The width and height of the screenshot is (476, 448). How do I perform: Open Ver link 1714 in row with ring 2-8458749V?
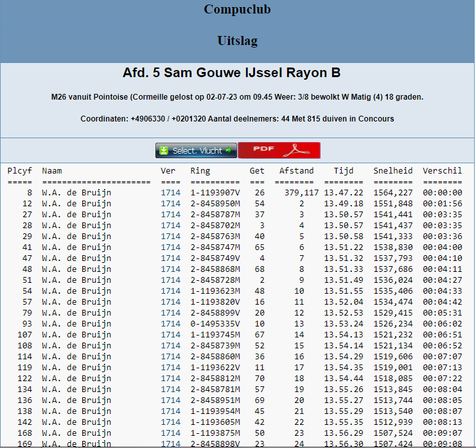click(170, 258)
